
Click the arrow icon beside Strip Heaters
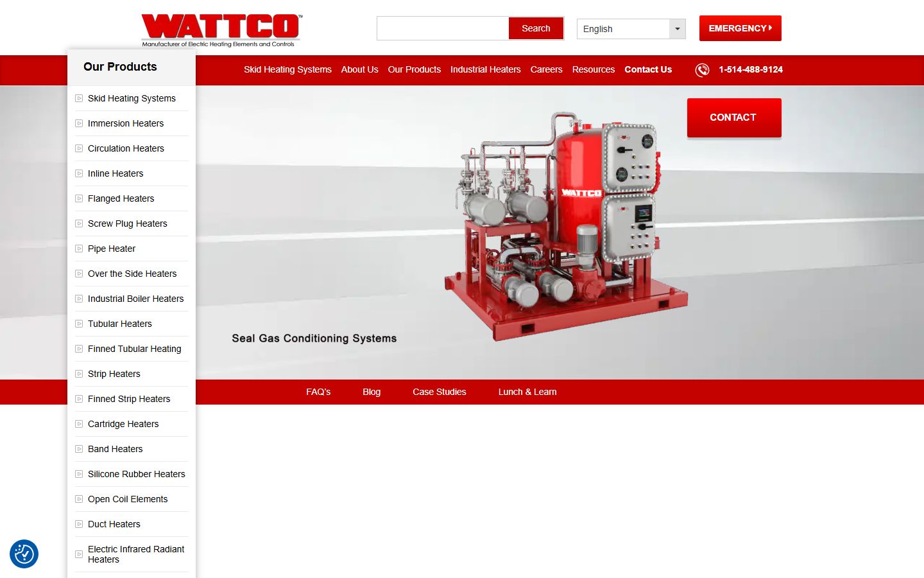click(x=79, y=374)
